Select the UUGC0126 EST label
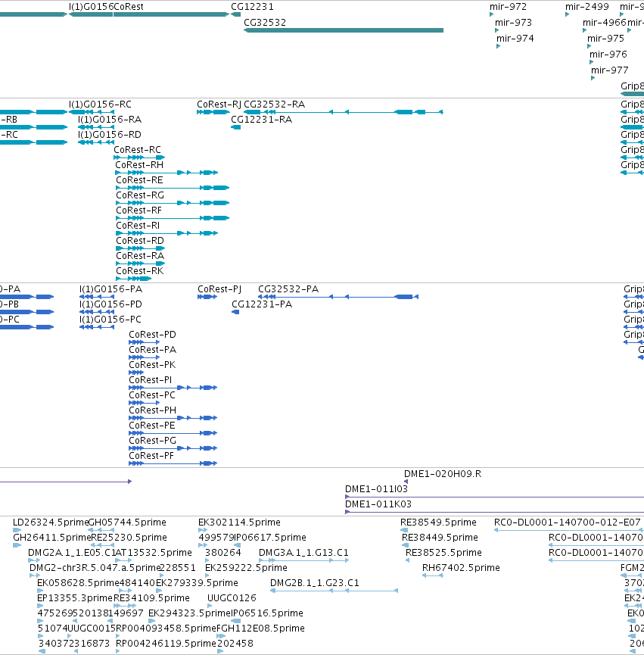 tap(232, 597)
